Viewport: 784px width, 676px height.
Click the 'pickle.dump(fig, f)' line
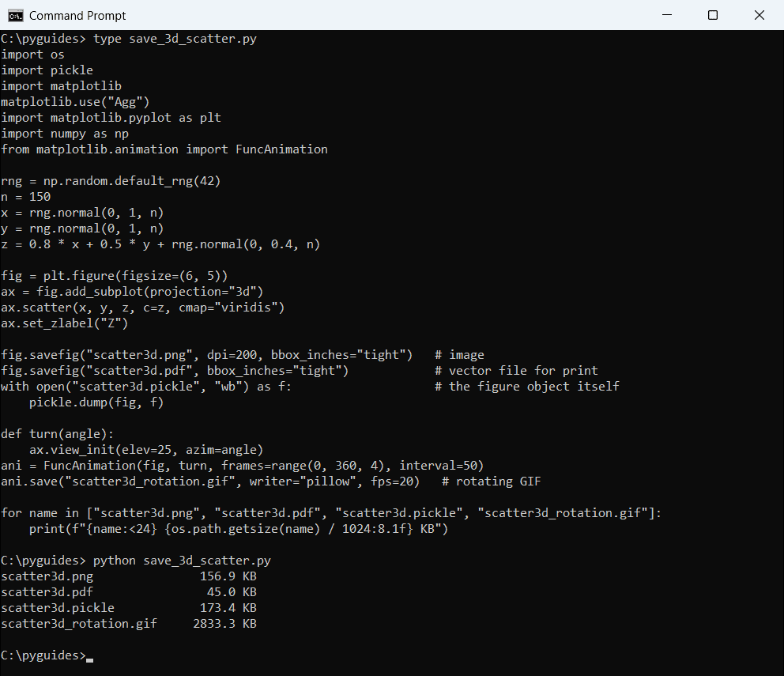tap(96, 402)
